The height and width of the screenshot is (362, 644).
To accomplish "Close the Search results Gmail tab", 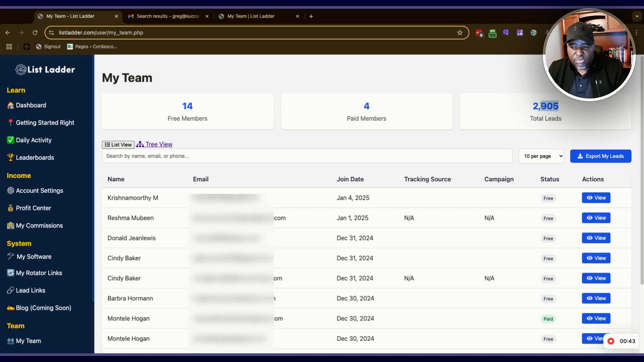I will 207,16.
